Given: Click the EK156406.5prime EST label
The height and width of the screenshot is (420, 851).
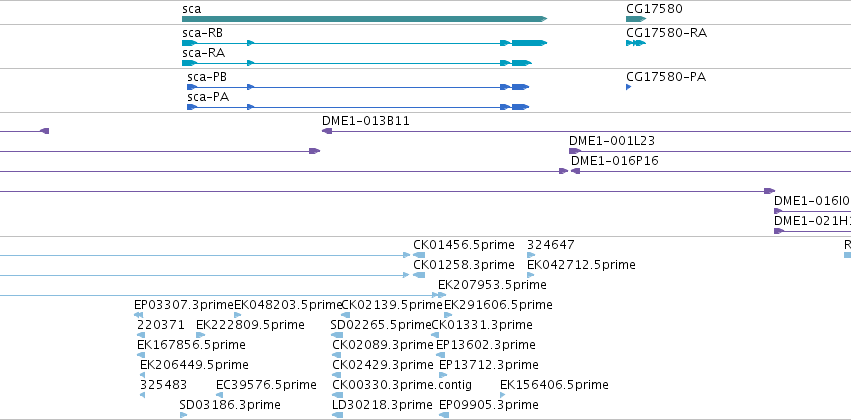Looking at the screenshot, I should pyautogui.click(x=554, y=385).
